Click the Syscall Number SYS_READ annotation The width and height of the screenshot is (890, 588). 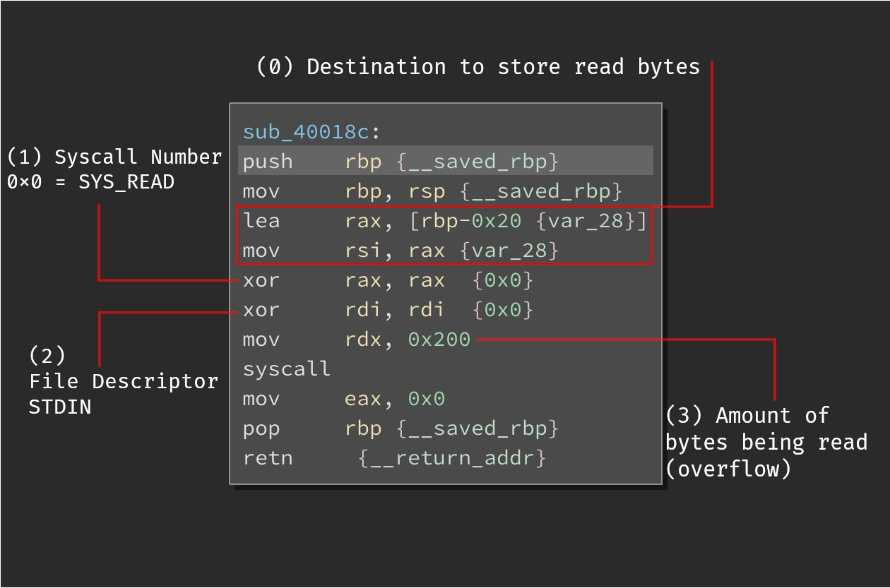(x=114, y=169)
